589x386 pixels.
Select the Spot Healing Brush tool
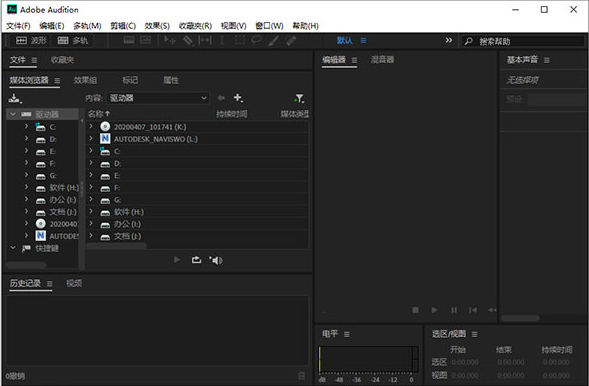click(291, 40)
